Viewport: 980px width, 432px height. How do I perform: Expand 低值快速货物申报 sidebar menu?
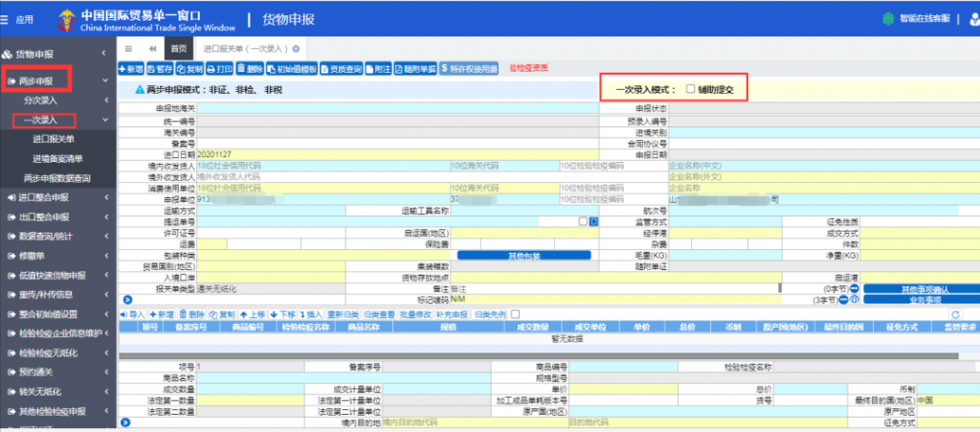58,275
